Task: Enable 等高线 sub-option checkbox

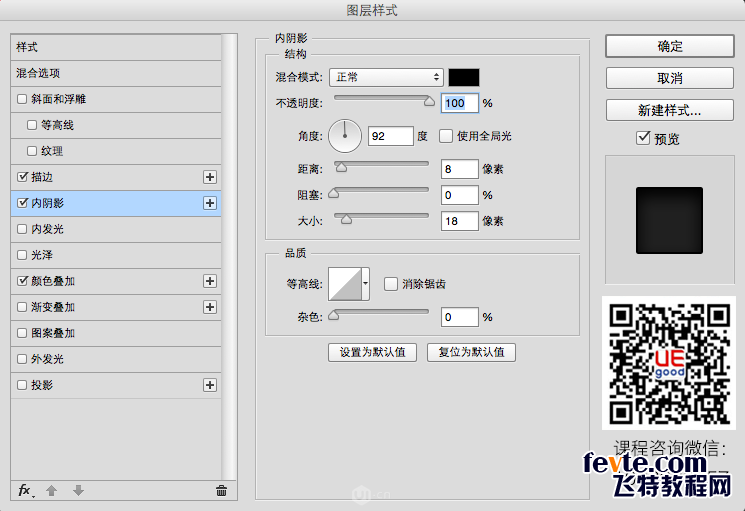Action: 32,125
